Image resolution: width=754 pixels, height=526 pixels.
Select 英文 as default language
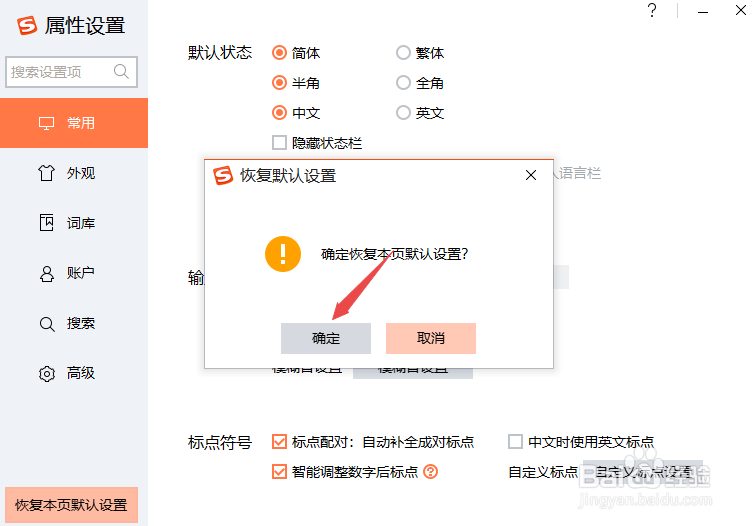click(404, 113)
